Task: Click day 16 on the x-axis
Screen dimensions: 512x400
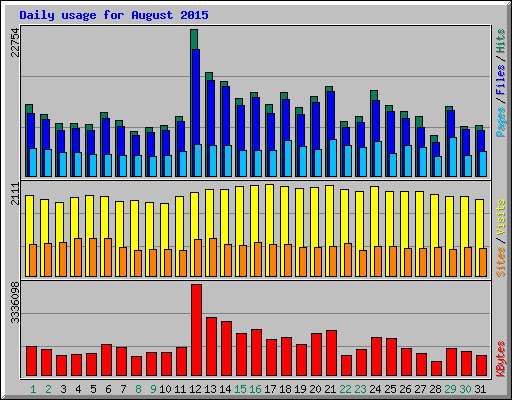Action: [255, 389]
